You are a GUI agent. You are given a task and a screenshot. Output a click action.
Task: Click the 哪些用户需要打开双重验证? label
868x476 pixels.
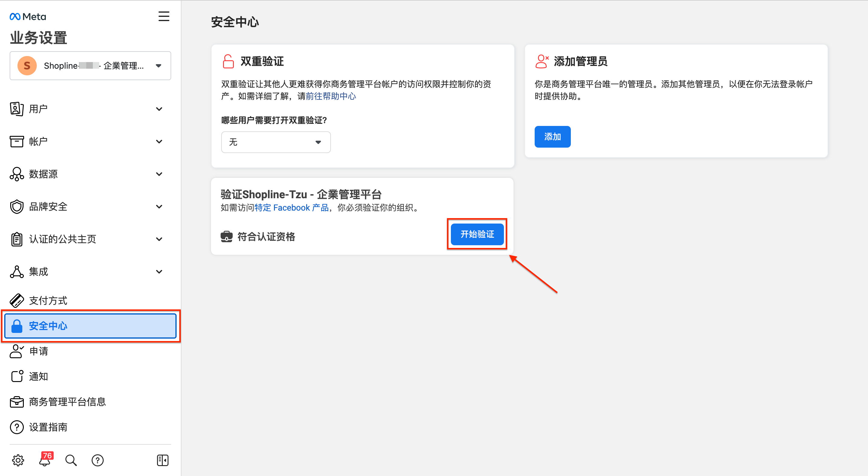(274, 120)
